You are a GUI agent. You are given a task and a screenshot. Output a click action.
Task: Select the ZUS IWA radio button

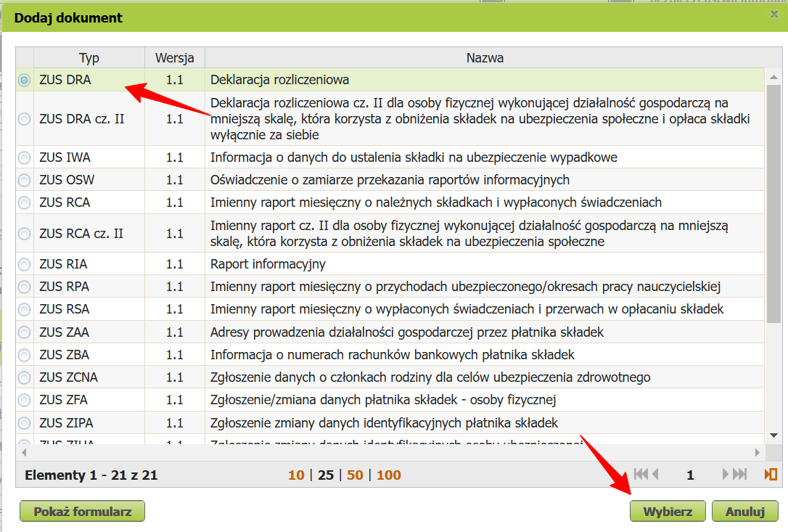click(24, 158)
